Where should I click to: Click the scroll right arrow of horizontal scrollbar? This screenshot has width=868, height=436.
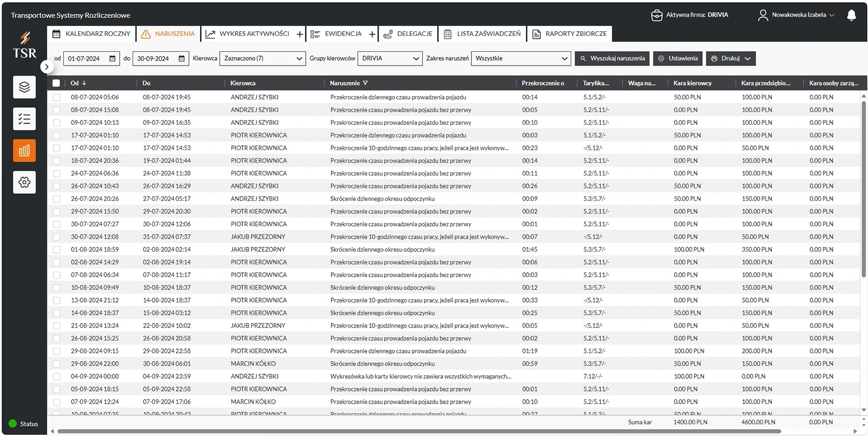point(856,431)
